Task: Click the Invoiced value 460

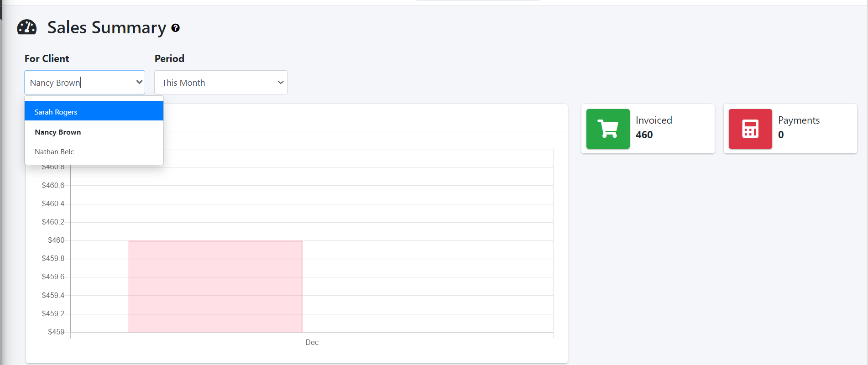Action: (643, 135)
